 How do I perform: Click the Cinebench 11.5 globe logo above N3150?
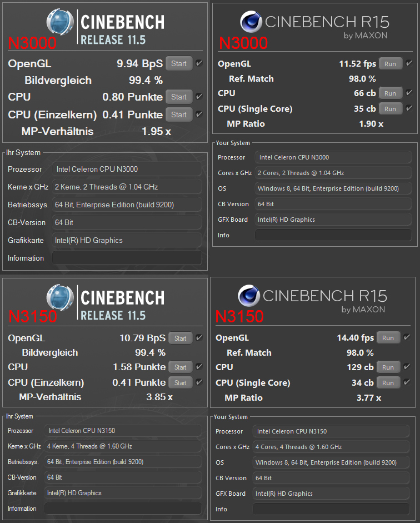pyautogui.click(x=60, y=297)
